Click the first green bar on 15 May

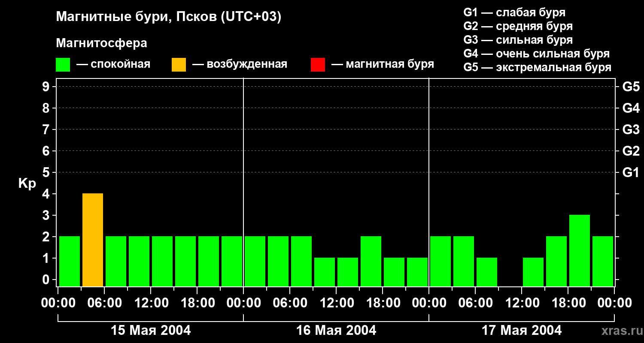pyautogui.click(x=70, y=261)
